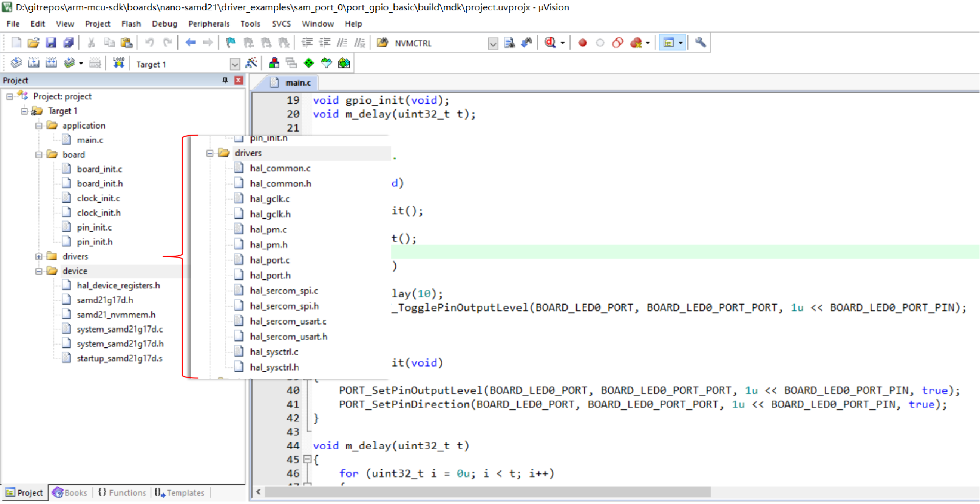Click the Open file toolbar icon
Viewport: 980px width, 504px height.
(33, 43)
